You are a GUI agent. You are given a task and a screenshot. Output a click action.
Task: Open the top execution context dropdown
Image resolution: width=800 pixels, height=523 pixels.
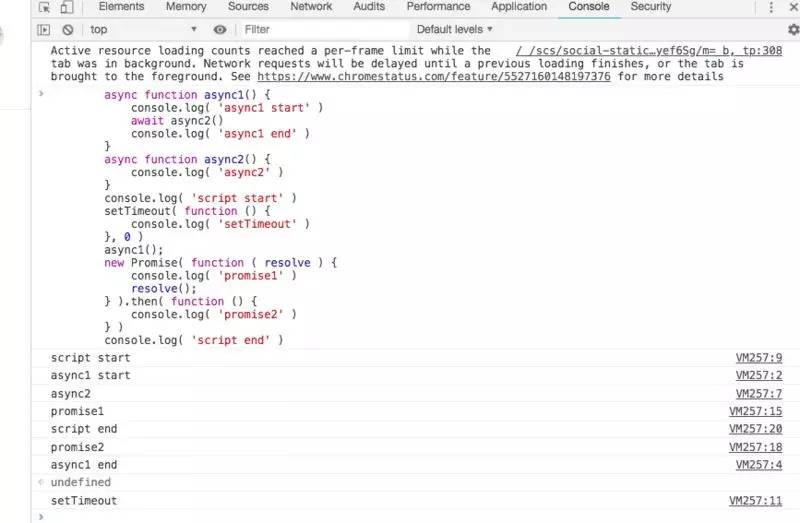click(x=143, y=30)
